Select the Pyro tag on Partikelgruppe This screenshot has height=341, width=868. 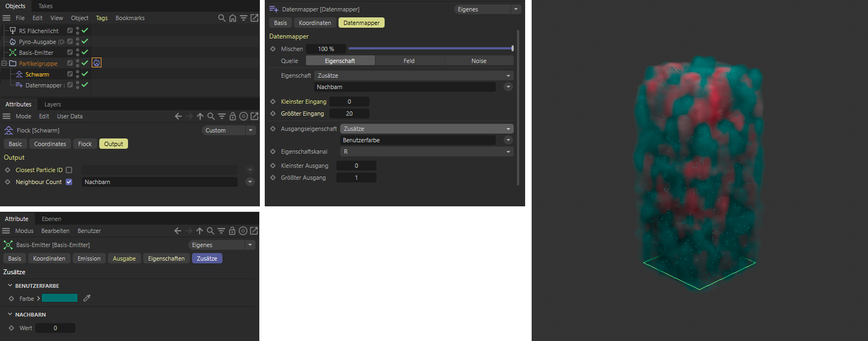click(97, 63)
